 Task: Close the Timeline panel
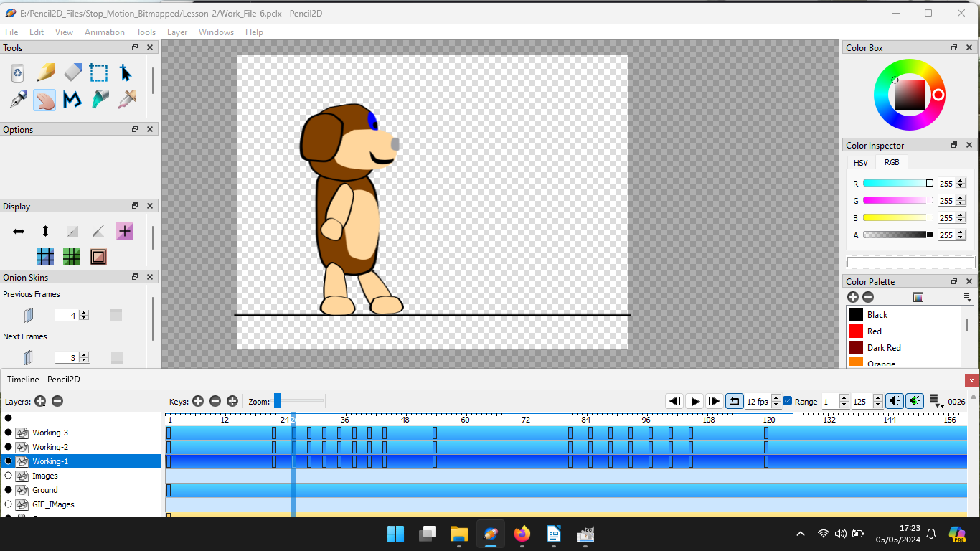point(972,380)
